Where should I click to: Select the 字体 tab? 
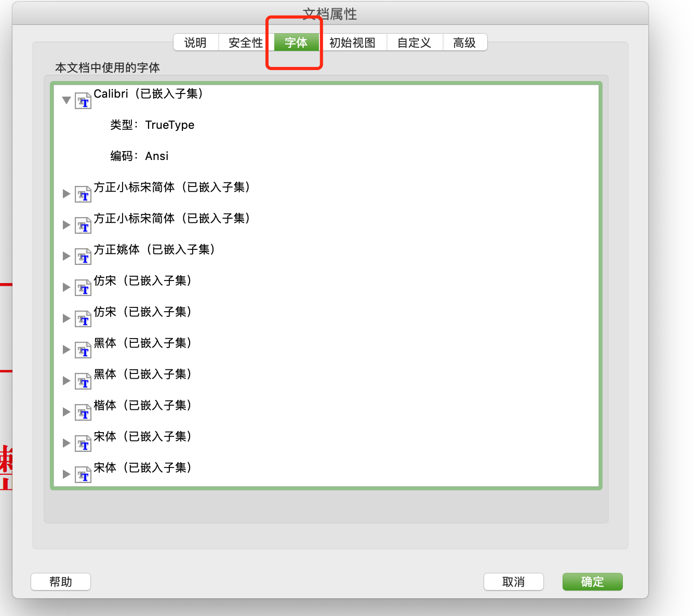pos(296,43)
